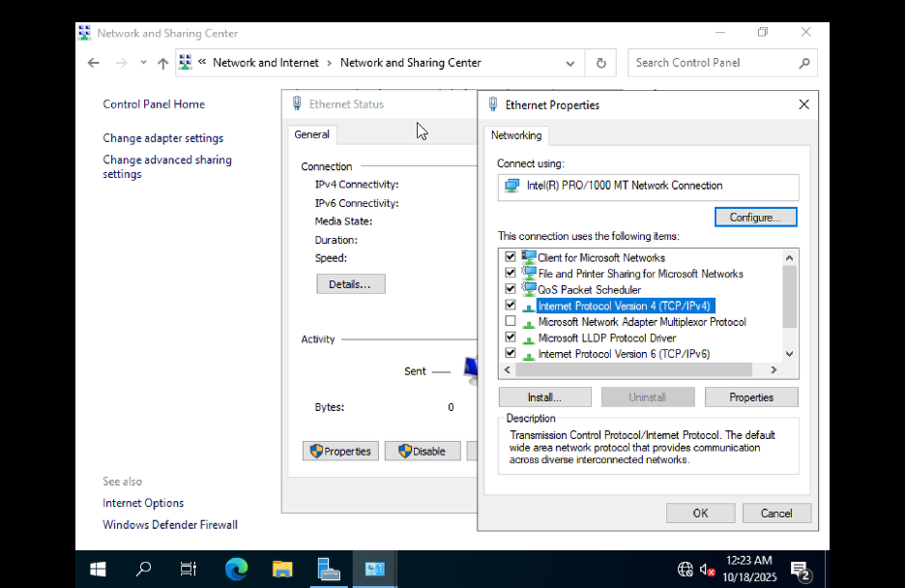
Task: Open Change adapter settings
Action: pos(162,137)
